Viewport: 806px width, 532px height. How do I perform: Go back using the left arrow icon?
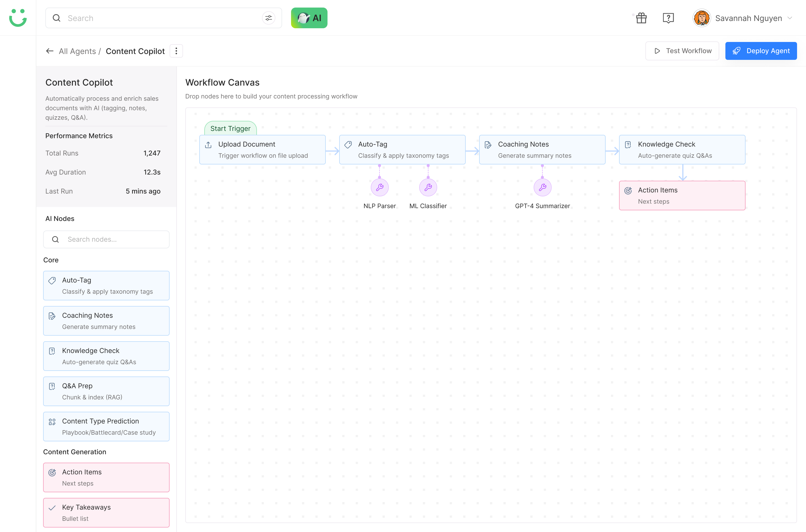click(50, 51)
